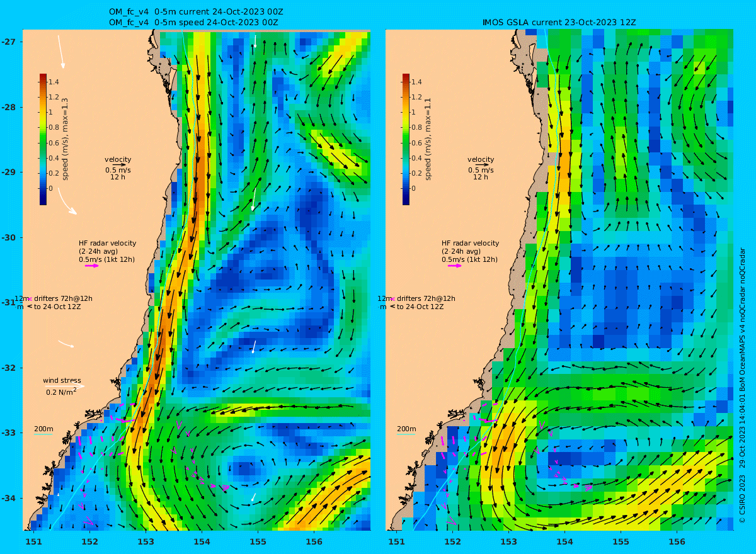The width and height of the screenshot is (756, 554).
Task: Click the 'wind stress' label
Action: [x=62, y=380]
